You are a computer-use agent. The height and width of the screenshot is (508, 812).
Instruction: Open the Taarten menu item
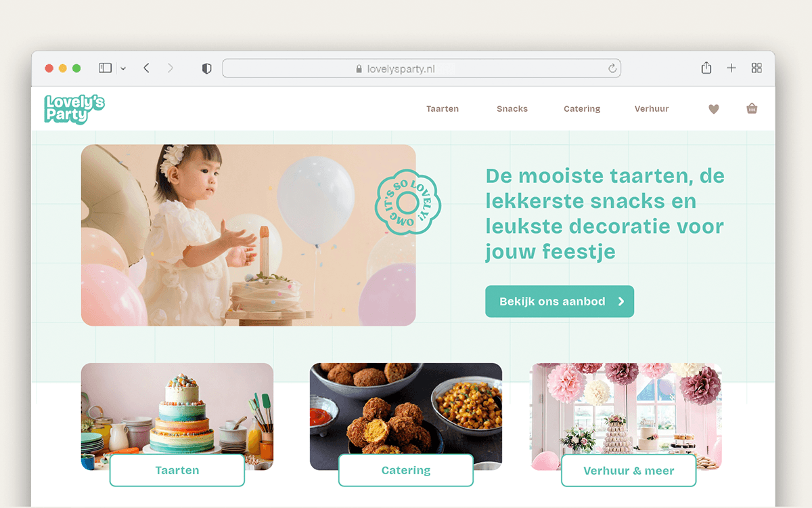443,108
